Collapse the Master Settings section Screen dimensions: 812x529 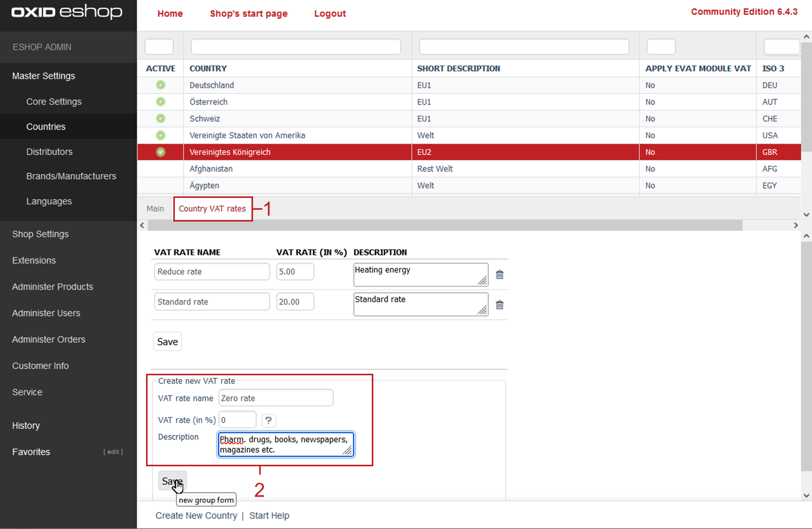pos(44,76)
